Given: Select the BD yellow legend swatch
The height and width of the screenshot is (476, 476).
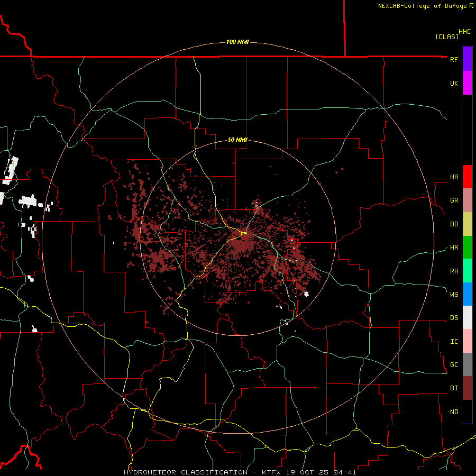Looking at the screenshot, I should pyautogui.click(x=467, y=224).
